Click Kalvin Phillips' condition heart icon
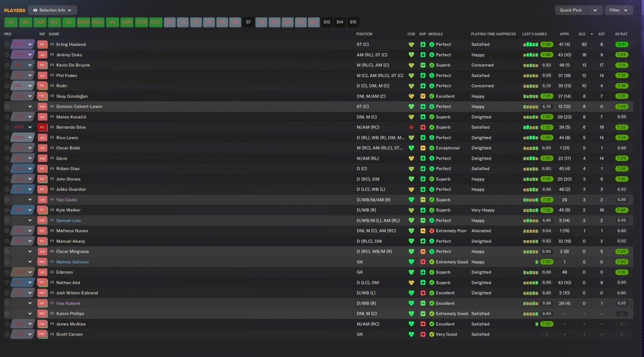This screenshot has height=357, width=644. (412, 314)
